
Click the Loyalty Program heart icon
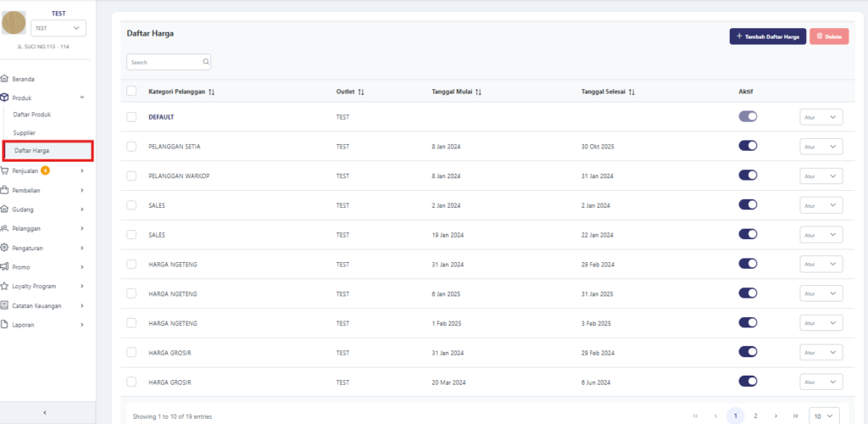5,287
